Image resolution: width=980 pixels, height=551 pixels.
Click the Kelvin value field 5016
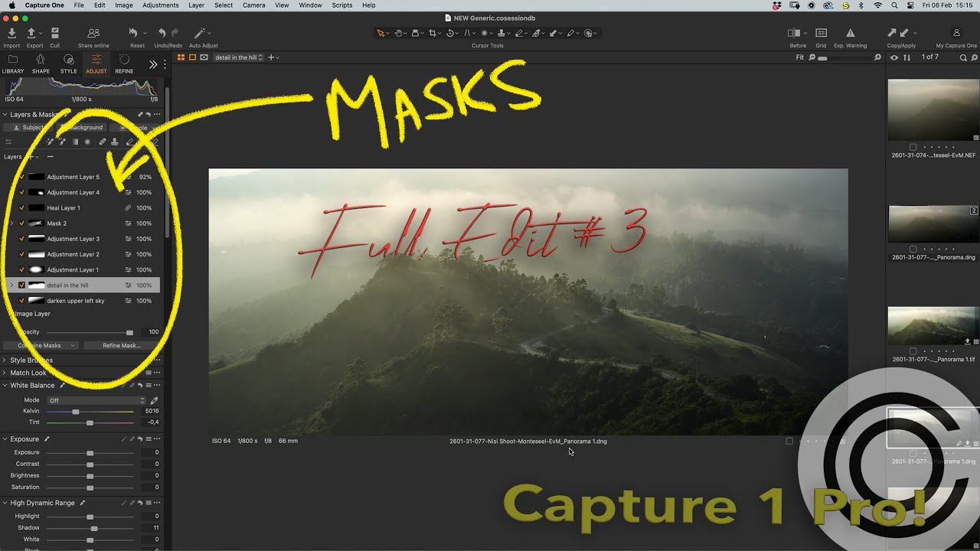[150, 411]
